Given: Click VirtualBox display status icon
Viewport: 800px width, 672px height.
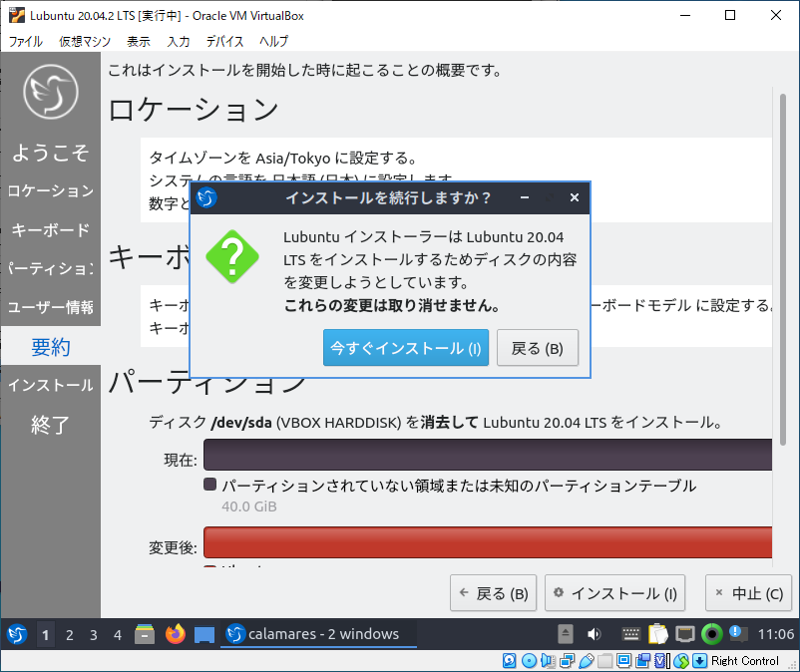Looking at the screenshot, I should (623, 661).
